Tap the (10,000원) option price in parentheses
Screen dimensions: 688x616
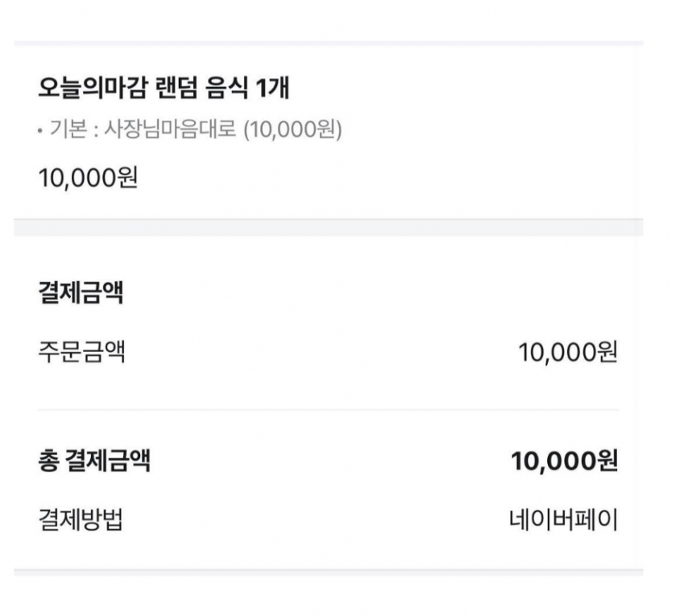[292, 130]
